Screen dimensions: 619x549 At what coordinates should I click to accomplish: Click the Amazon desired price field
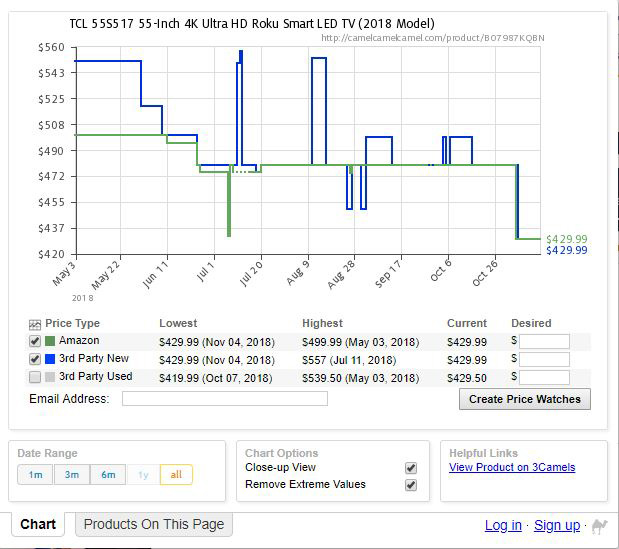pyautogui.click(x=544, y=341)
